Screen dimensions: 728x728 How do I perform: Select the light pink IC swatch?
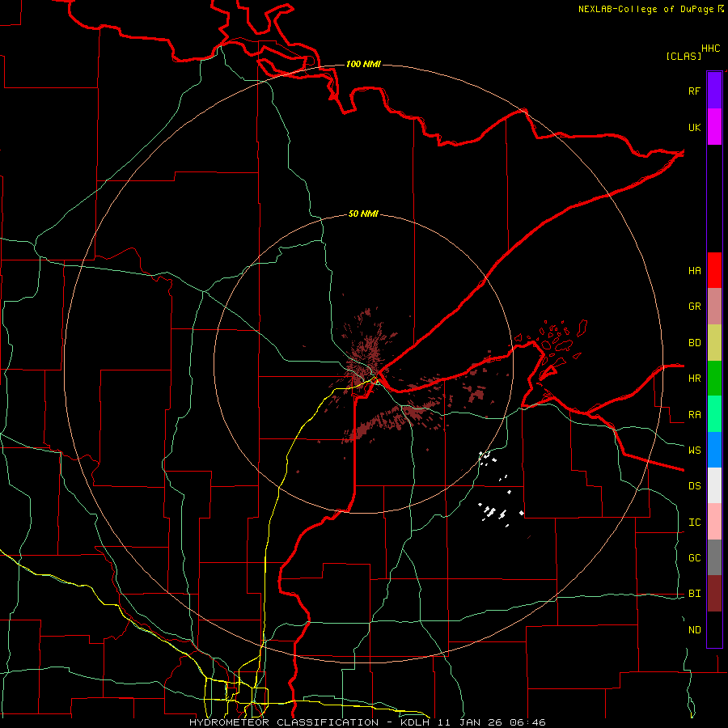click(x=714, y=522)
